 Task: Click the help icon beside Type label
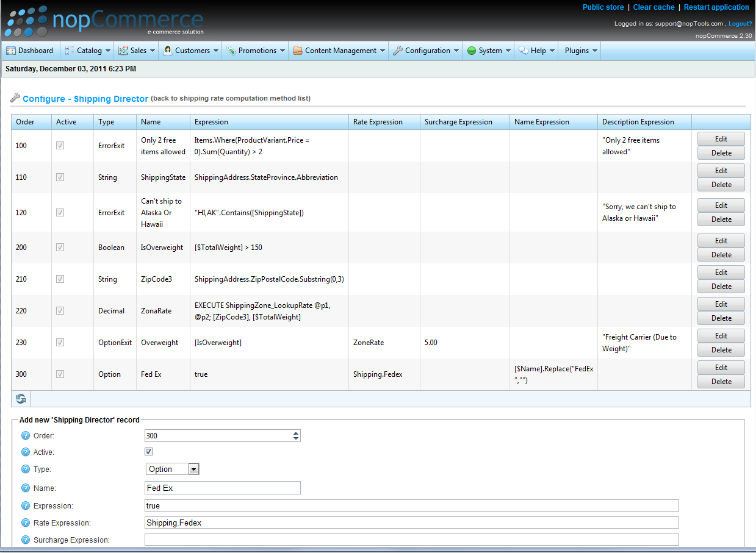(x=26, y=469)
